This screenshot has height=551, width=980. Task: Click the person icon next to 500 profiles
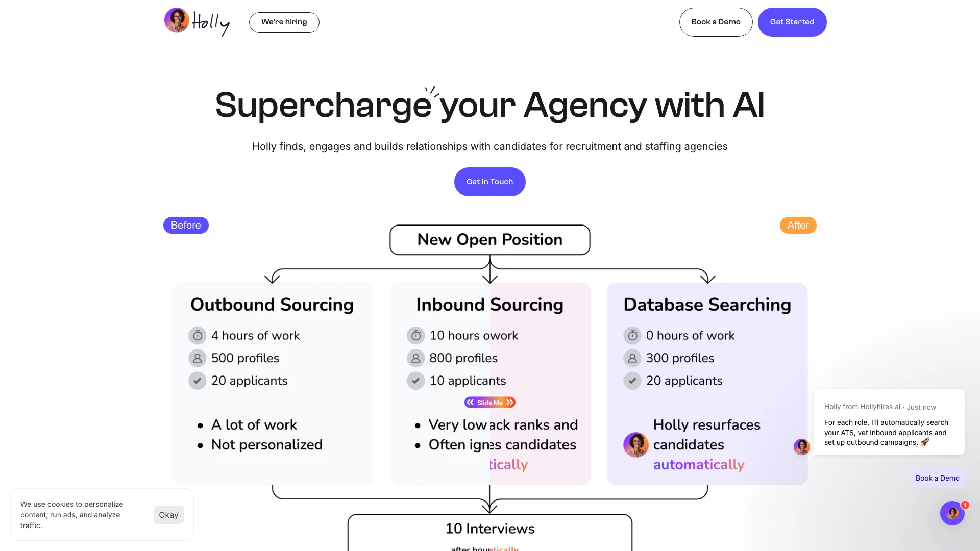tap(197, 358)
